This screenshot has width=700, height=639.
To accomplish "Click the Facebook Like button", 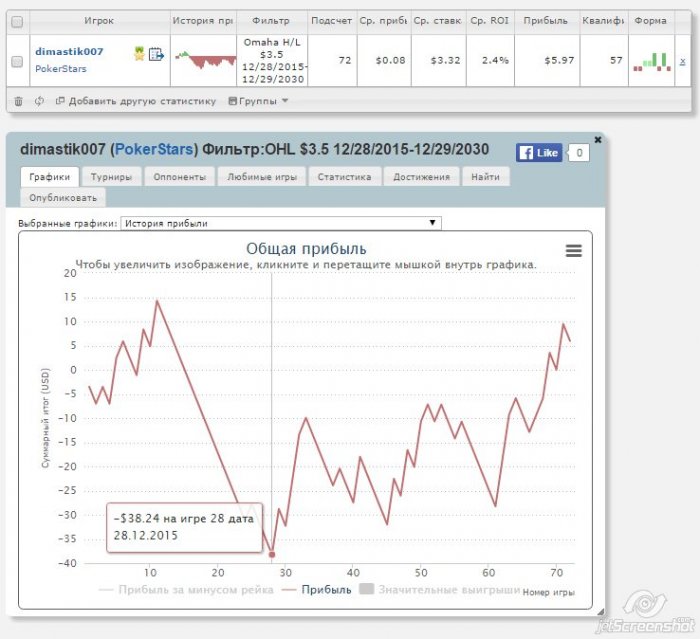I will click(539, 153).
